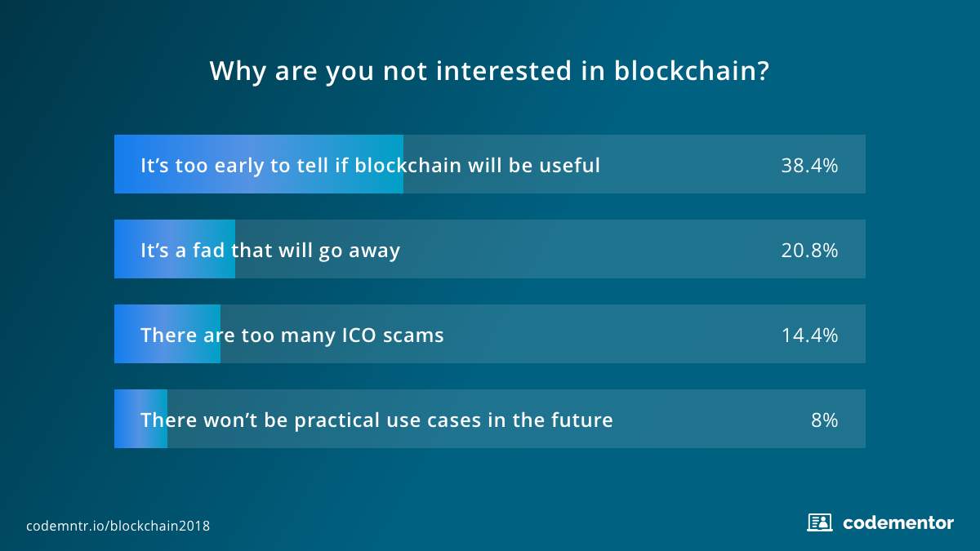The image size is (980, 551).
Task: Click the 38.4% value
Action: pos(809,165)
